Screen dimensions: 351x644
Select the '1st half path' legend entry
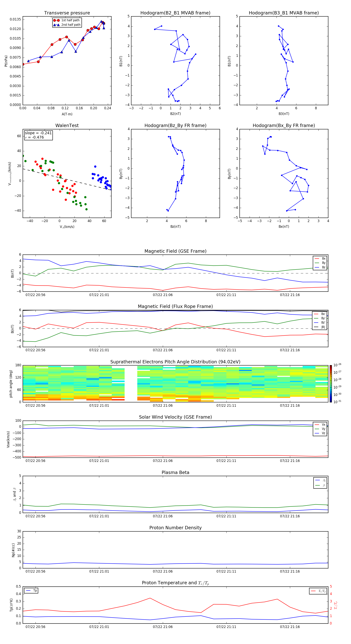(67, 20)
